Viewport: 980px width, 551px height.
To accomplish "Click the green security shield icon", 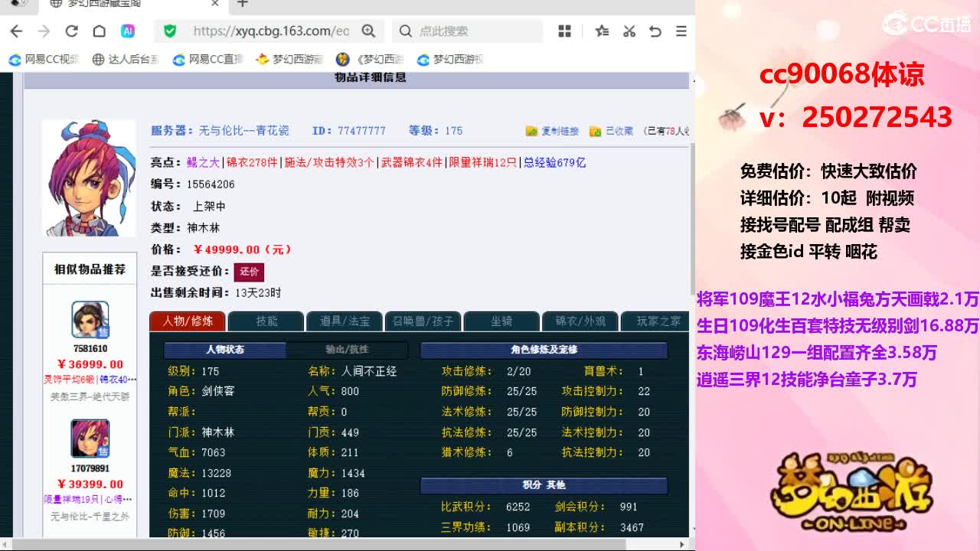I will tap(170, 31).
